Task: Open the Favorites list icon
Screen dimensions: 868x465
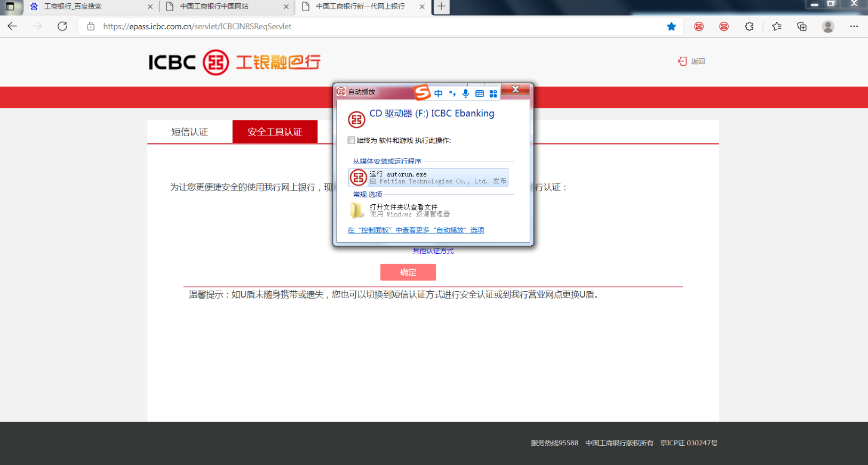Action: 776,27
